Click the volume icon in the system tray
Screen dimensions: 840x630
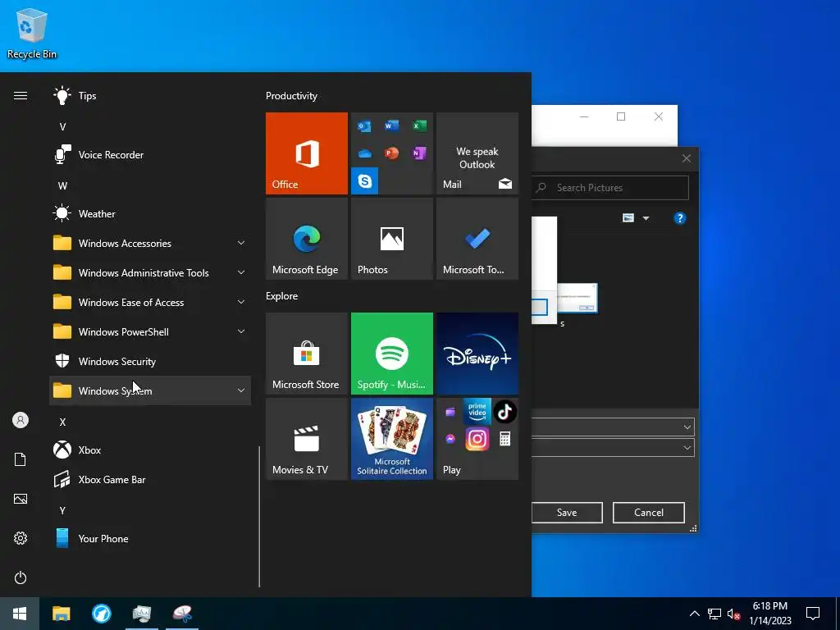tap(733, 614)
